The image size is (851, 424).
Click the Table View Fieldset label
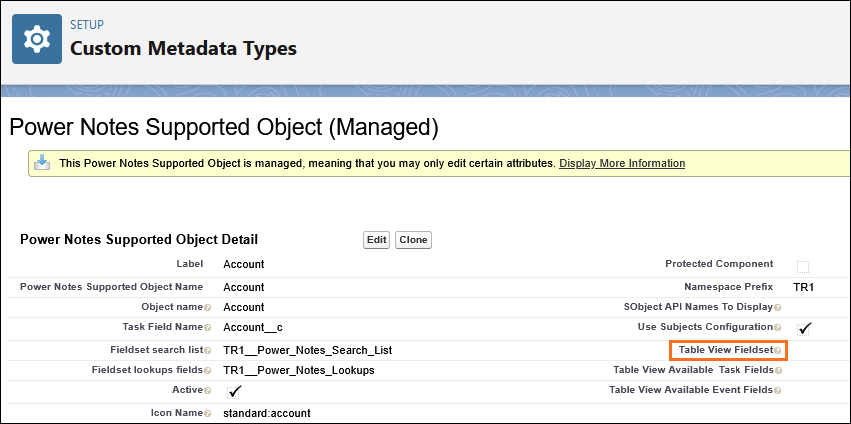coord(726,350)
